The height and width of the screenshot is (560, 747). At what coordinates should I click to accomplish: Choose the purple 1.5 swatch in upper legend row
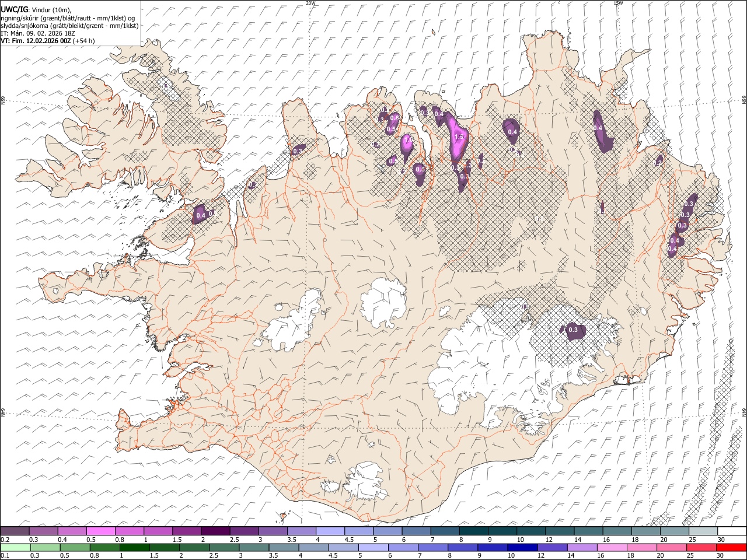coord(187,531)
